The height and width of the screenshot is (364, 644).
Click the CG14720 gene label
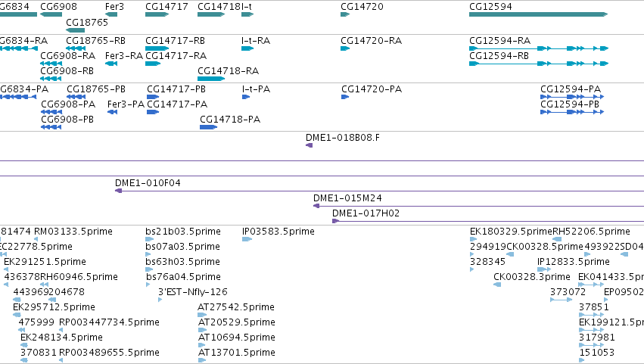(x=362, y=7)
